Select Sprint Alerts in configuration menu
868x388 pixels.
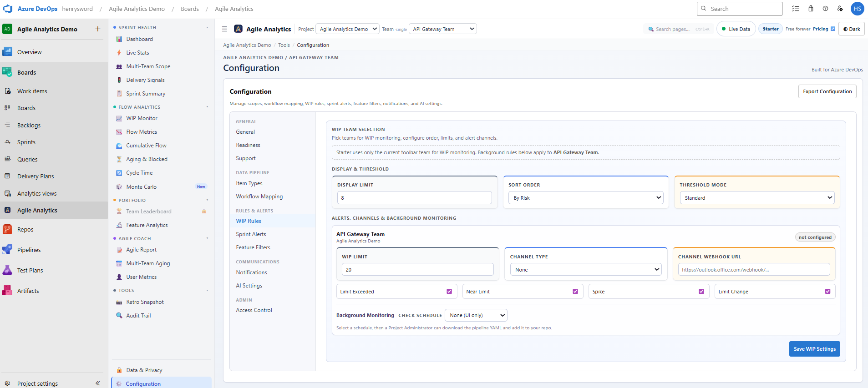251,234
